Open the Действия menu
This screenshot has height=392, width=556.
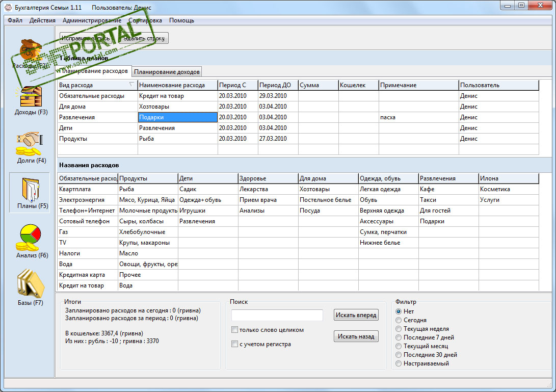42,20
